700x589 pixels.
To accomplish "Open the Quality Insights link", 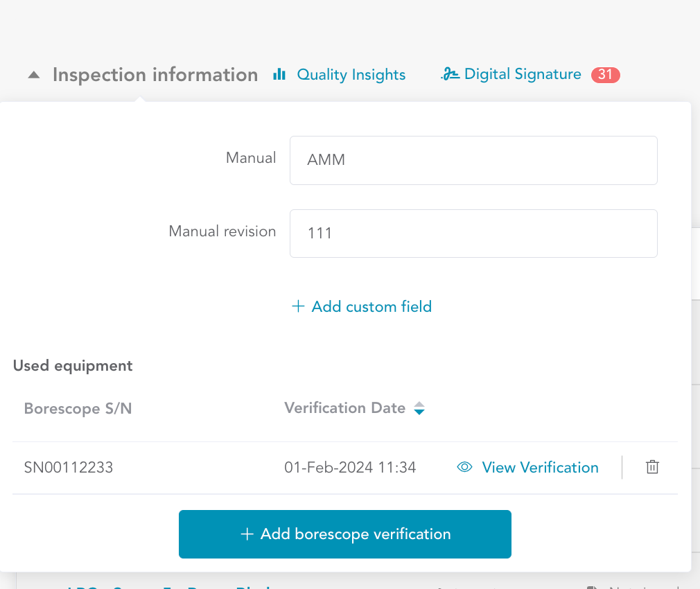I will pyautogui.click(x=351, y=75).
